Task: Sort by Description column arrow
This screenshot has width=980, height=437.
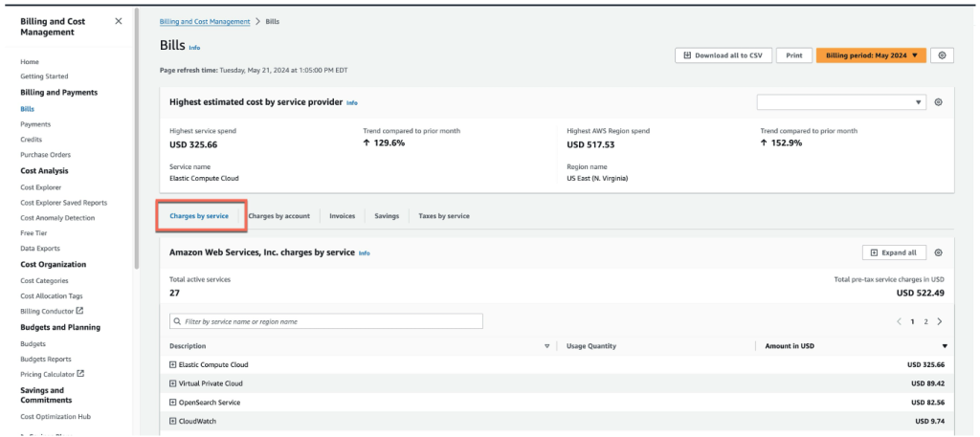Action: (546, 346)
